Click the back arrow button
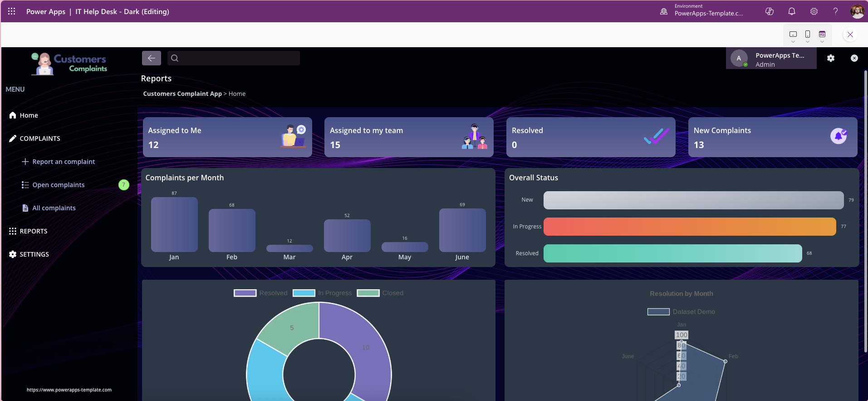868x401 pixels. 152,58
